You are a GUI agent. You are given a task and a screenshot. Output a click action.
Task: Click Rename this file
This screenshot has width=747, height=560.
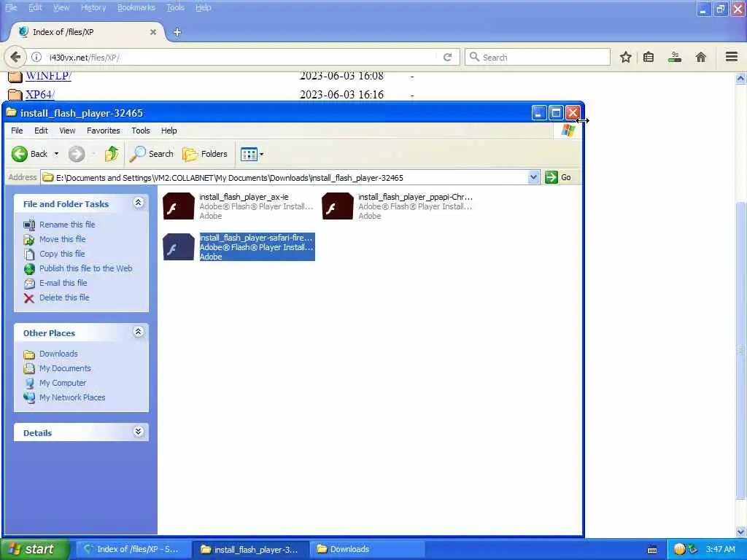pos(67,225)
